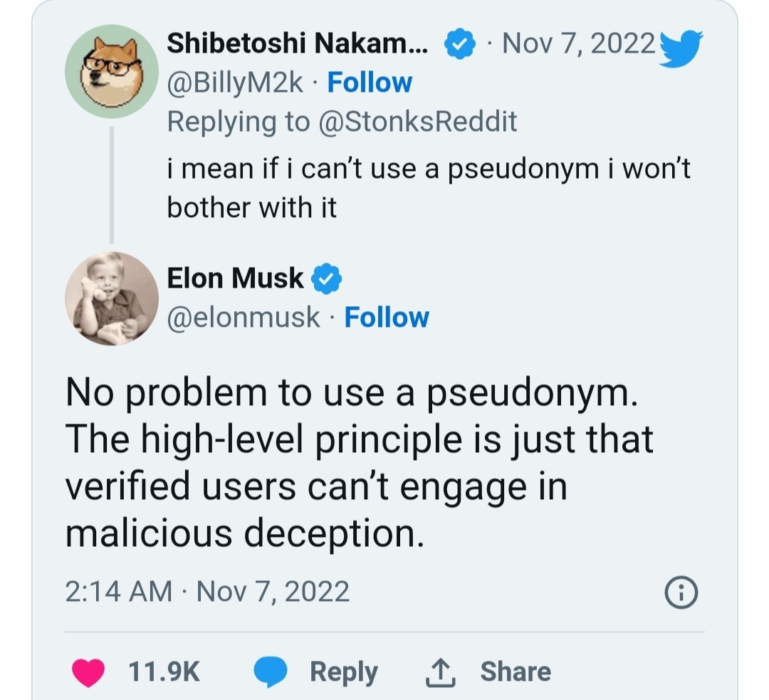The image size is (769, 700).
Task: Click the Shibetoshi Nakamoto display name
Action: [297, 46]
